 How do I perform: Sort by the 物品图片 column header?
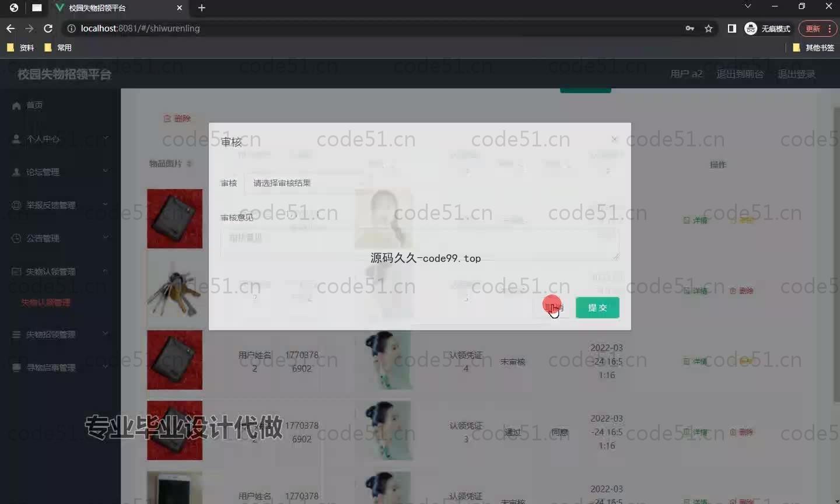[170, 164]
